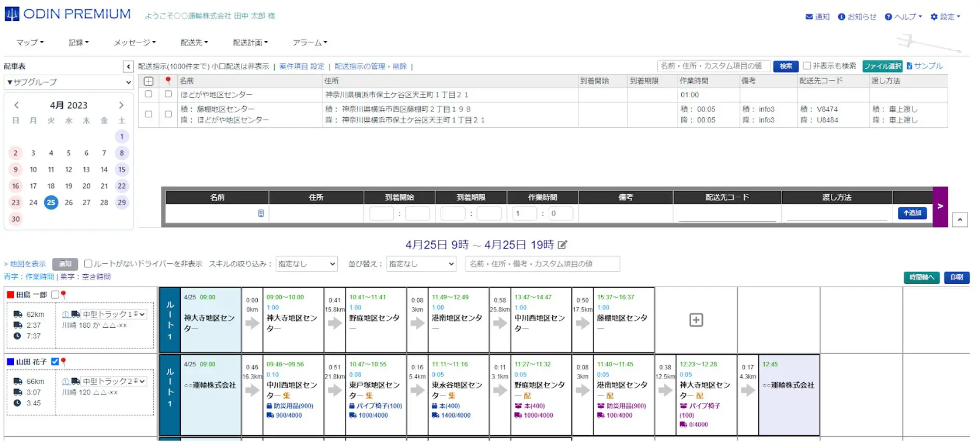Collapse the dispatch table side panel arrow
The image size is (980, 443).
coord(128,66)
